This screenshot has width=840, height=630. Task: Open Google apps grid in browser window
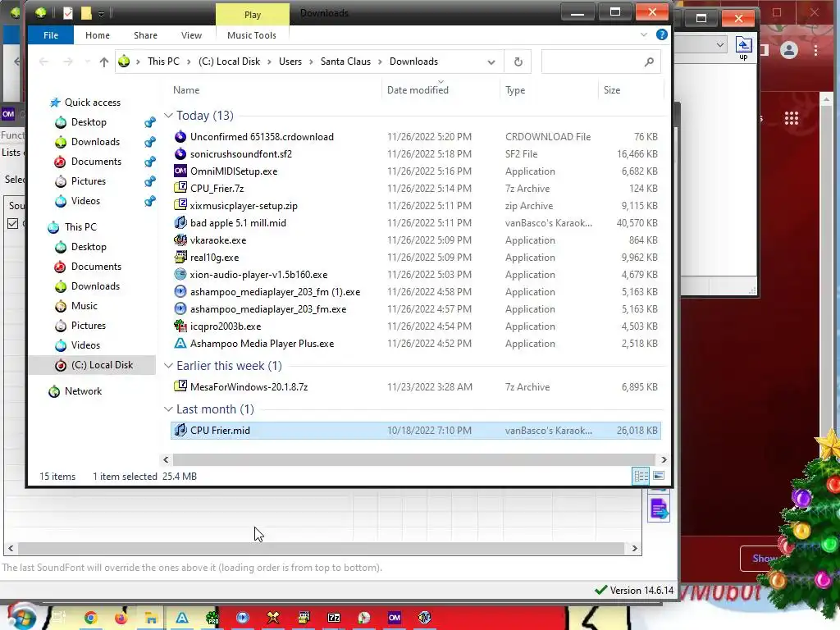(x=792, y=118)
